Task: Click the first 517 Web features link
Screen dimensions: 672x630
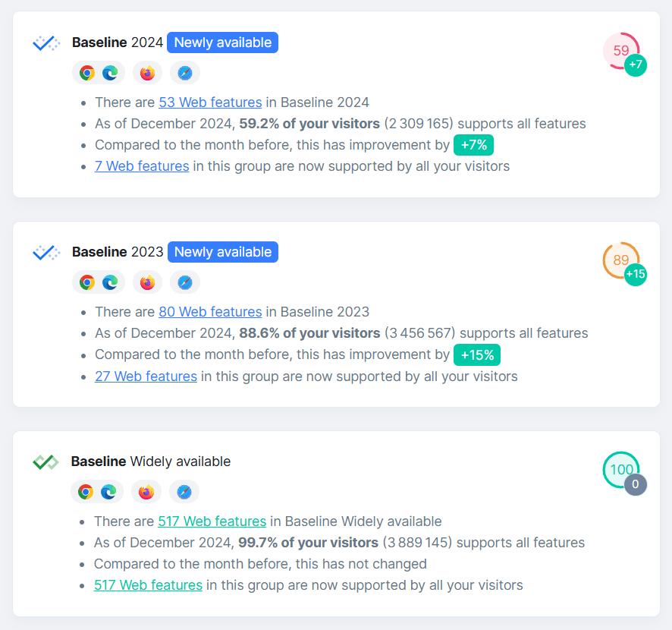Action: 212,521
